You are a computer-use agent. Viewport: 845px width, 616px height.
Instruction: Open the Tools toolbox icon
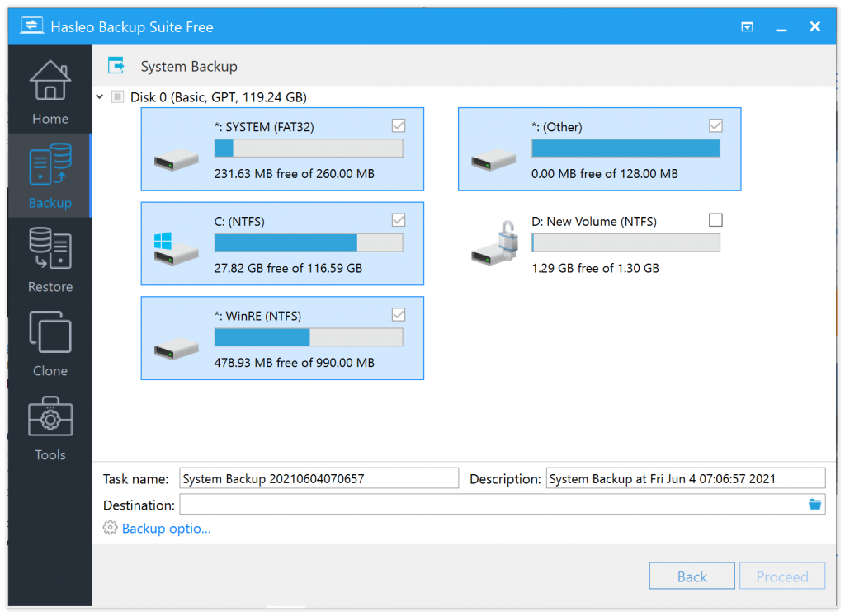tap(50, 416)
